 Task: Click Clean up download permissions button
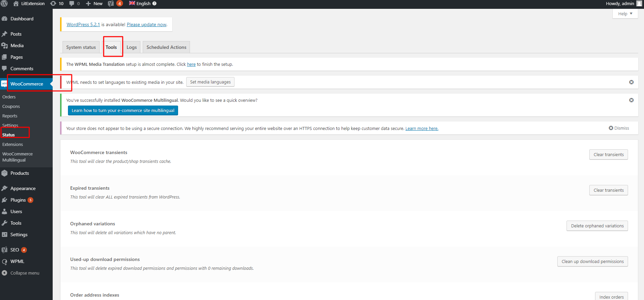point(592,261)
